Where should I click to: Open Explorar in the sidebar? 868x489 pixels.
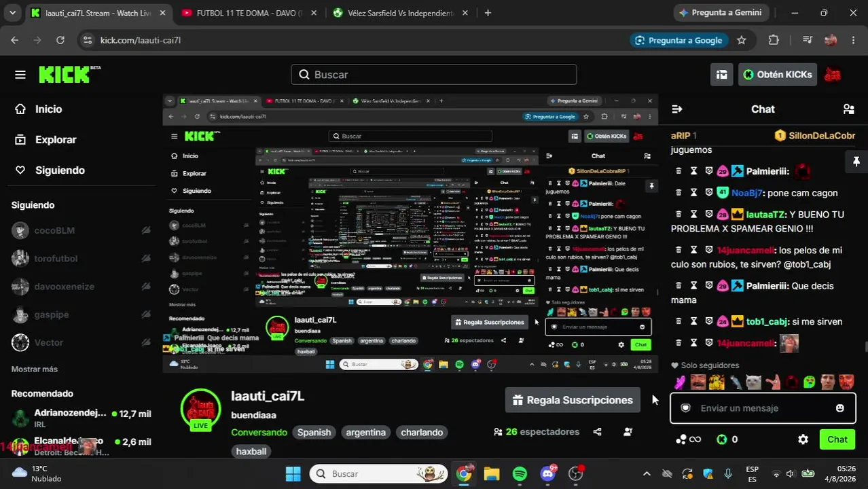[x=46, y=140]
